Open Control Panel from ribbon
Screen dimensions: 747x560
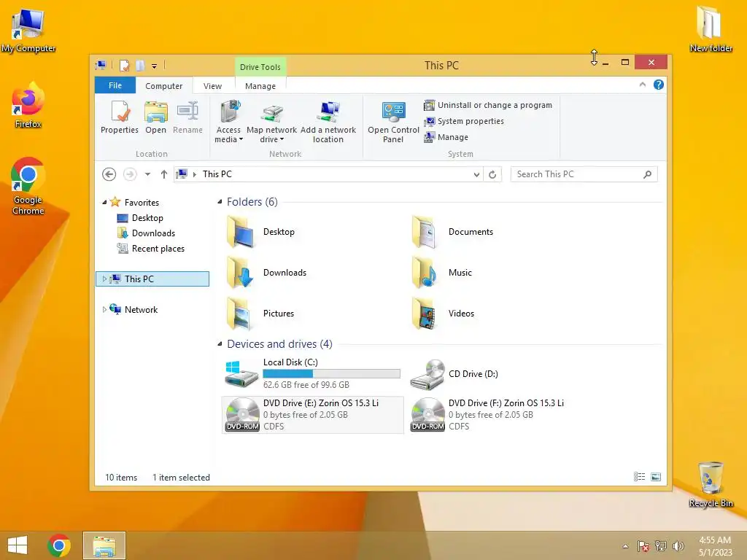[393, 122]
